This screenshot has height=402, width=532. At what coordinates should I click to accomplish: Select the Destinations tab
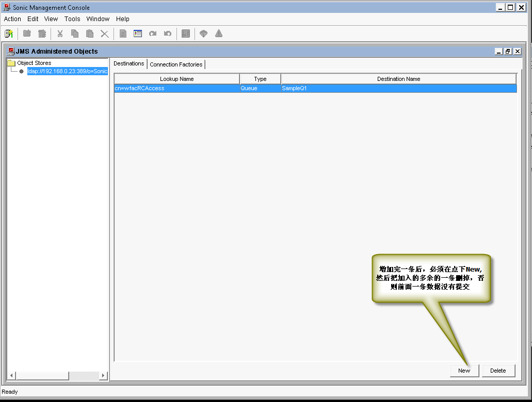click(128, 64)
